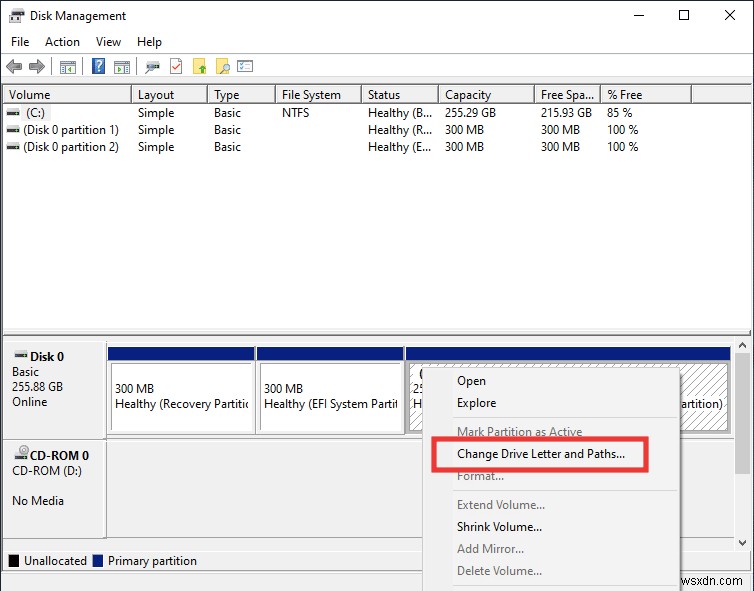This screenshot has height=591, width=754.
Task: Click greyed Mark Partition as Active entry
Action: tap(551, 431)
